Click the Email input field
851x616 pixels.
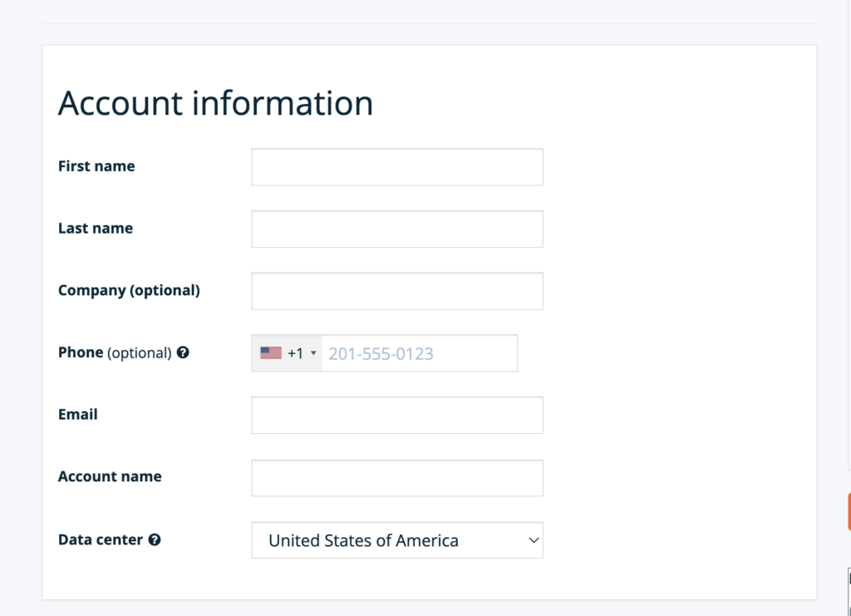[x=396, y=414]
